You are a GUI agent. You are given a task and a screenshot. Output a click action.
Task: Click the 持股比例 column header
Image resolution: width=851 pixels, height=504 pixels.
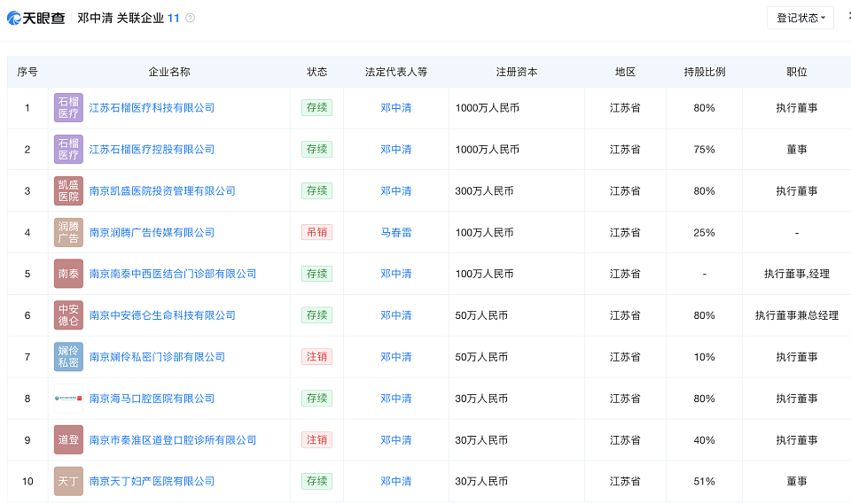[705, 72]
